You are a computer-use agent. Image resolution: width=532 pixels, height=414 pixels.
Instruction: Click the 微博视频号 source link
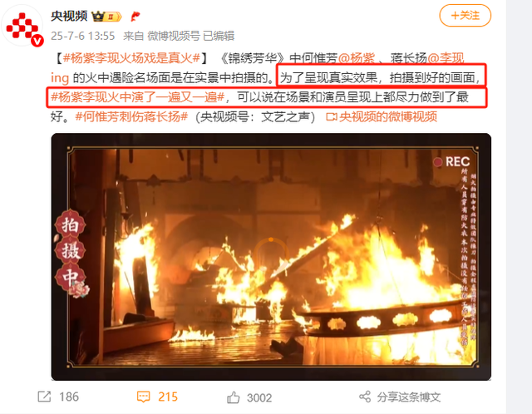[174, 36]
